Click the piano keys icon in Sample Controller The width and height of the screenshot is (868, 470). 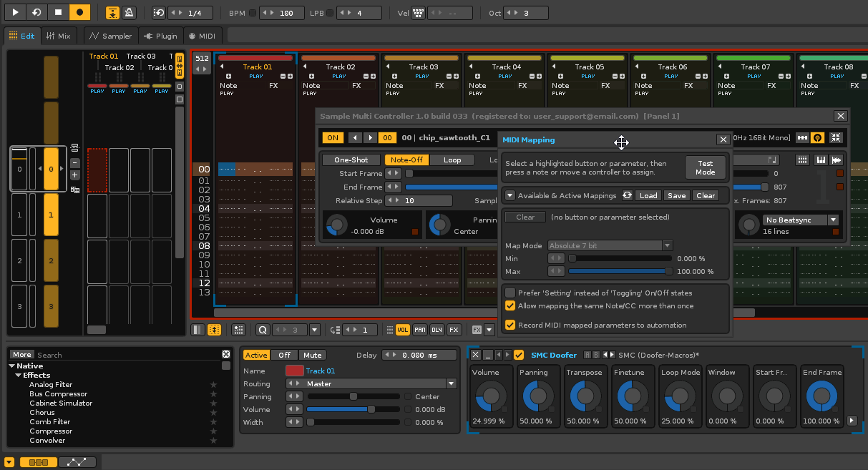point(820,160)
